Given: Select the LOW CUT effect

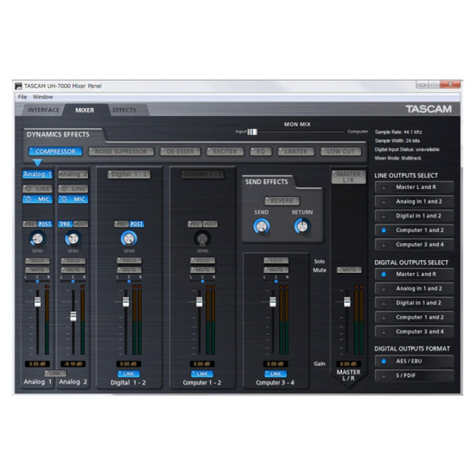Looking at the screenshot, I should pos(341,152).
